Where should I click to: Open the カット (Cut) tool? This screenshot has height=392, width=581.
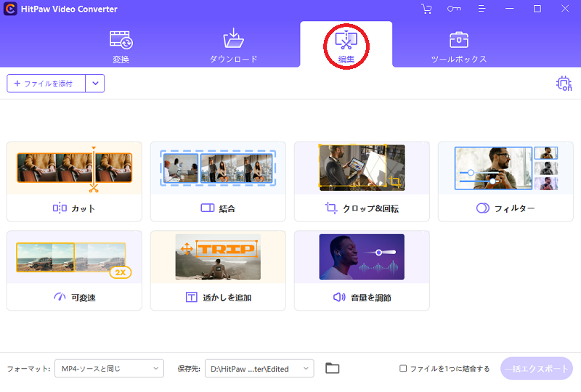pos(74,181)
